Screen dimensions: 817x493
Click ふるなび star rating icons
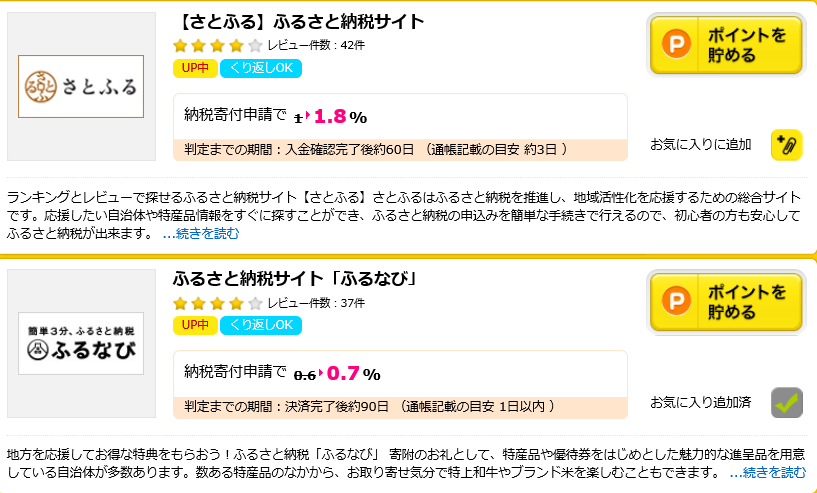[x=218, y=303]
